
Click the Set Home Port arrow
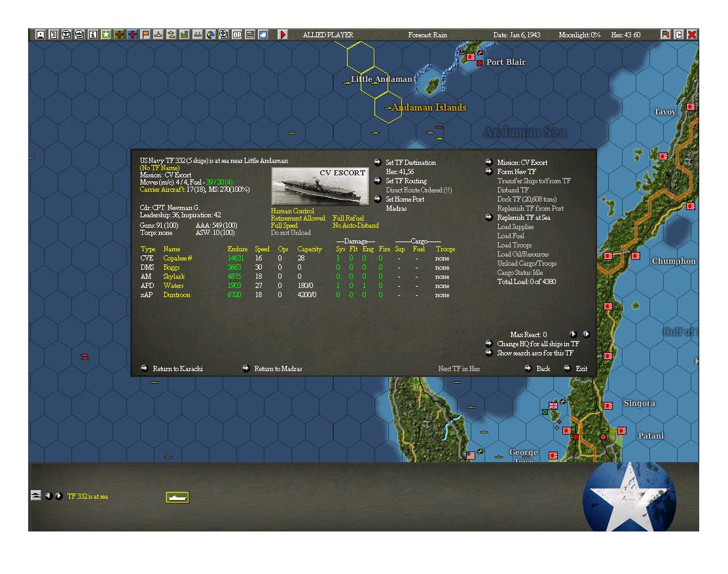click(378, 199)
